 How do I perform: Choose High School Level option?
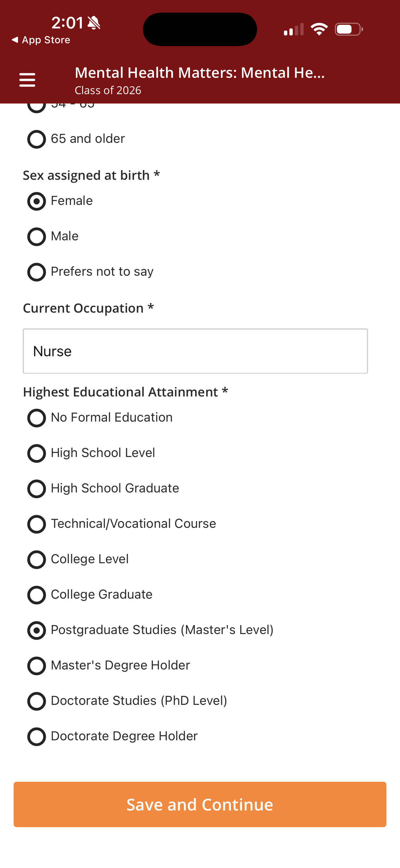point(36,453)
